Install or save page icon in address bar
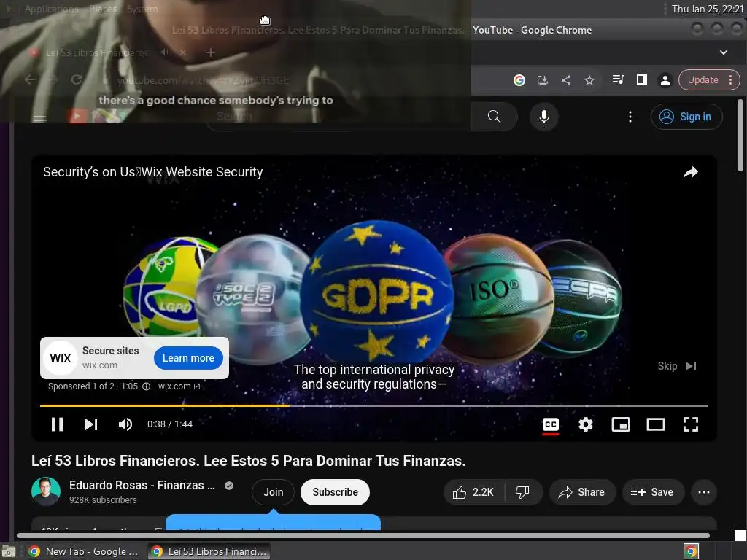The height and width of the screenshot is (560, 747). (543, 80)
